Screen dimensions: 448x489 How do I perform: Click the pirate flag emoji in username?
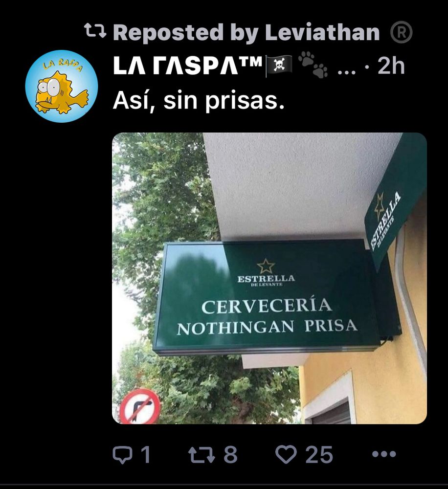click(x=279, y=66)
